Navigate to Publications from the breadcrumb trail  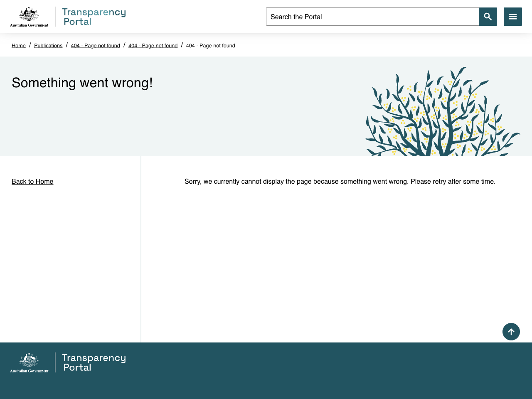coord(48,46)
